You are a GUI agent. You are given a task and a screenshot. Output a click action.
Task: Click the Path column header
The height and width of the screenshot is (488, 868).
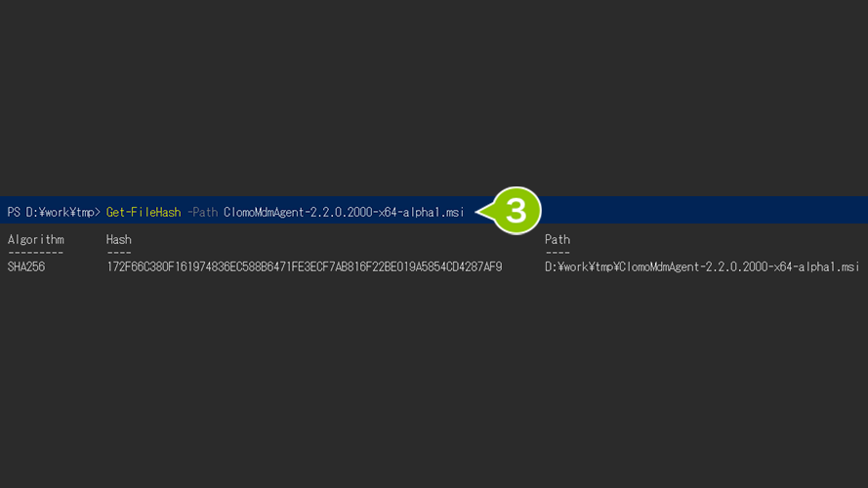point(557,239)
